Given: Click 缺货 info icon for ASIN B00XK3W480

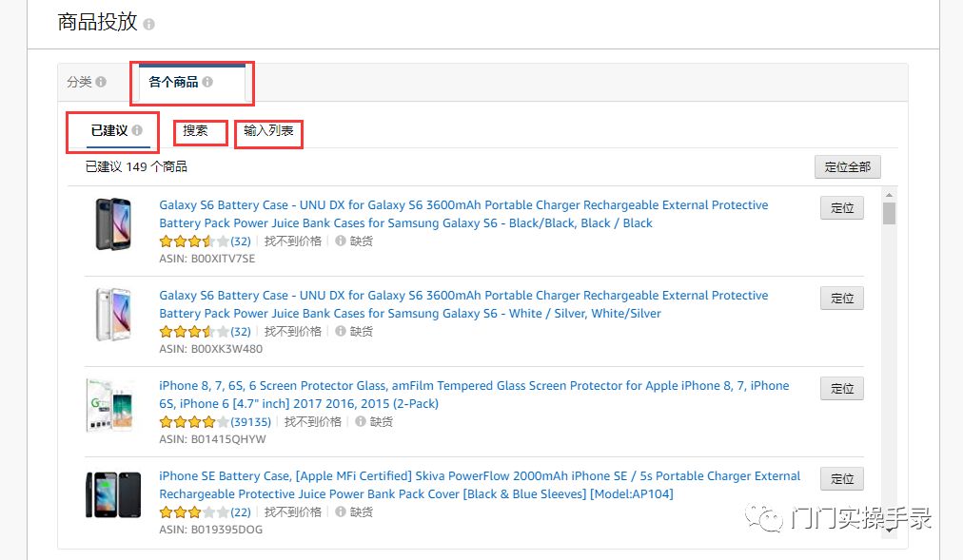Looking at the screenshot, I should point(341,332).
